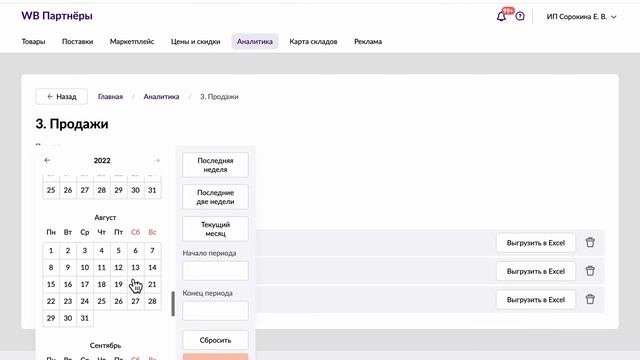Go to next year arrow in calendar
The height and width of the screenshot is (360, 640).
(157, 160)
